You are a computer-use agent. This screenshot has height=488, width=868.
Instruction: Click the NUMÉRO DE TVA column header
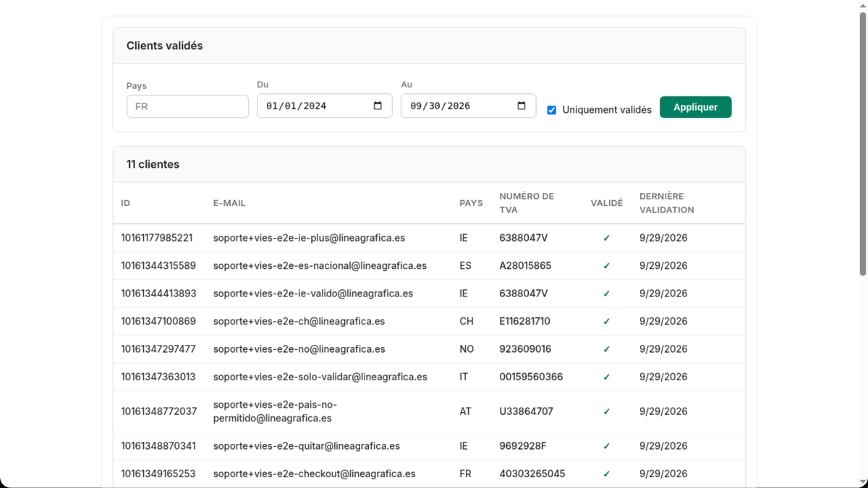click(x=527, y=203)
